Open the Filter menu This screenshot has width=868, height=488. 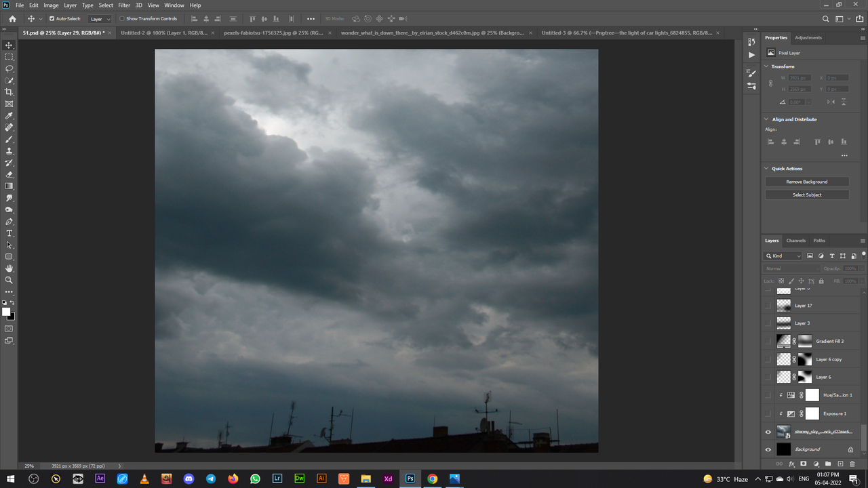click(x=124, y=5)
